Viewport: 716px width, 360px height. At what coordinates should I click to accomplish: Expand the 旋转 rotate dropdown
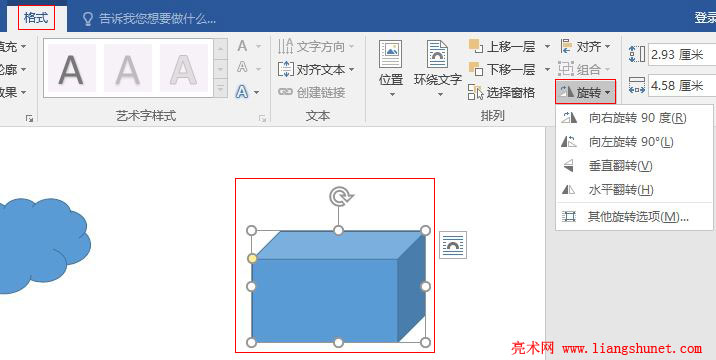586,91
